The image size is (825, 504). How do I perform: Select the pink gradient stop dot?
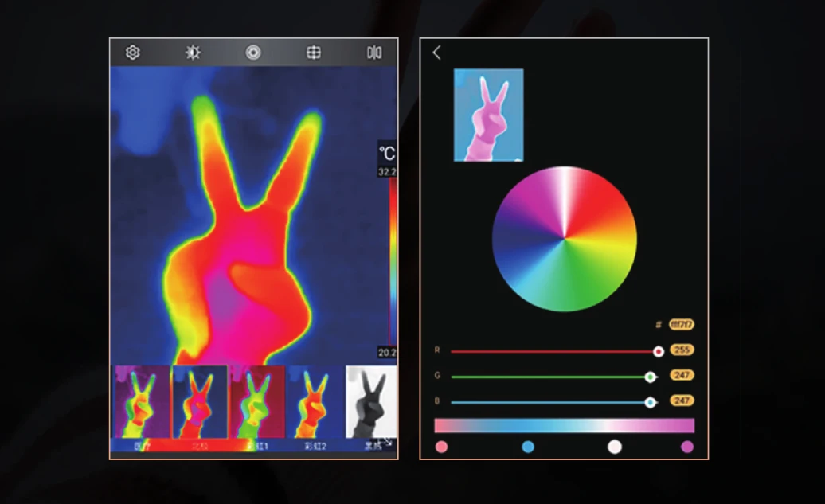(x=441, y=447)
